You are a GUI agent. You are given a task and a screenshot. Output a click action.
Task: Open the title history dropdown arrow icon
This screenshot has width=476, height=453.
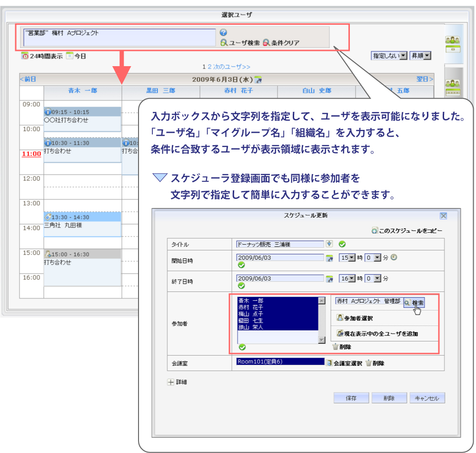click(x=329, y=244)
